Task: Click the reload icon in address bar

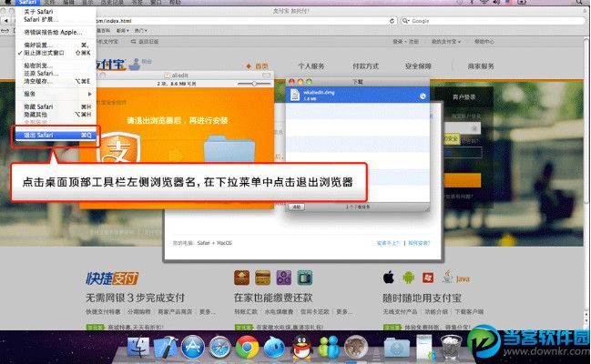Action: click(392, 21)
